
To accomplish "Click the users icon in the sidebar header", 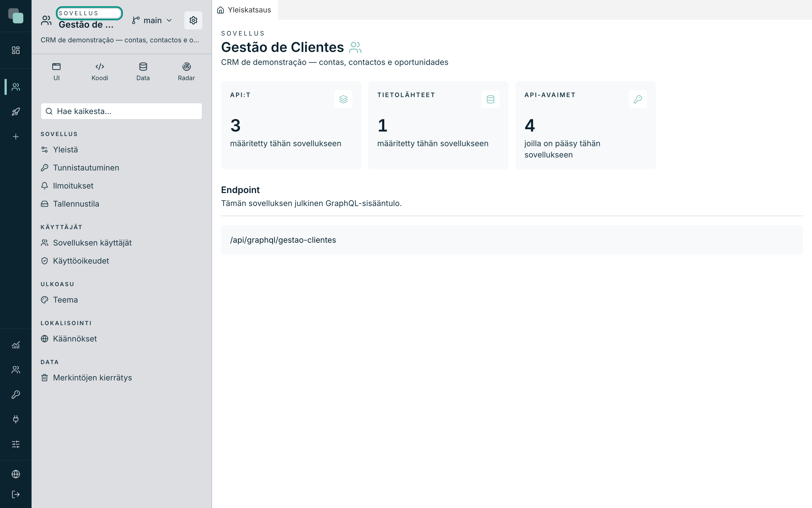I will tap(46, 21).
